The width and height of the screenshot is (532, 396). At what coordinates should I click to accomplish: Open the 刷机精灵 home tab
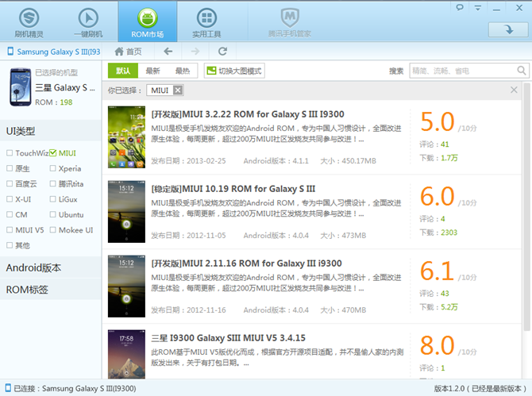point(29,23)
